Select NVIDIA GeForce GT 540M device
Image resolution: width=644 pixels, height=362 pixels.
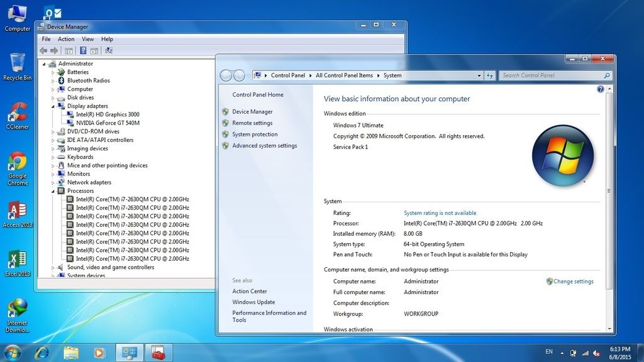[108, 123]
